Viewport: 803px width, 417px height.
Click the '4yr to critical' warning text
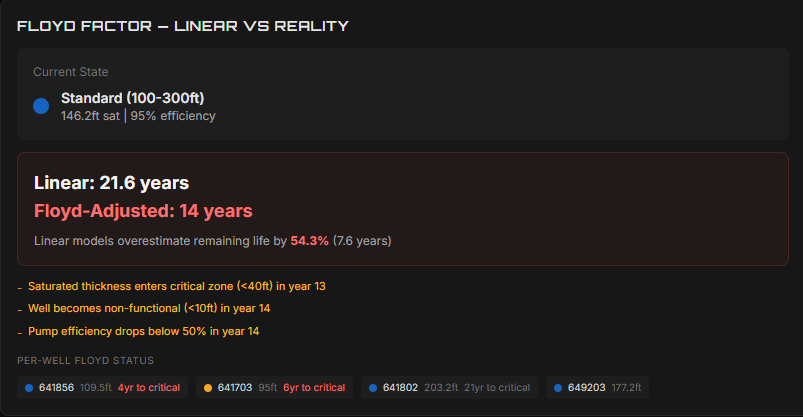149,388
